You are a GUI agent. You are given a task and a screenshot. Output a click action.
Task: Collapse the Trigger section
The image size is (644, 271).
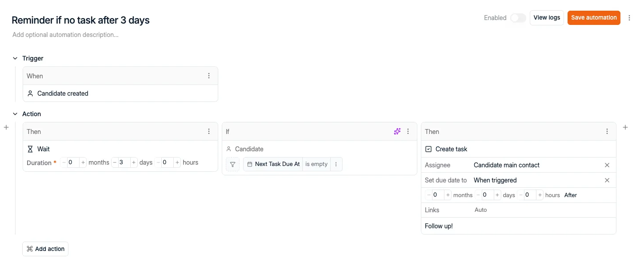click(x=15, y=58)
